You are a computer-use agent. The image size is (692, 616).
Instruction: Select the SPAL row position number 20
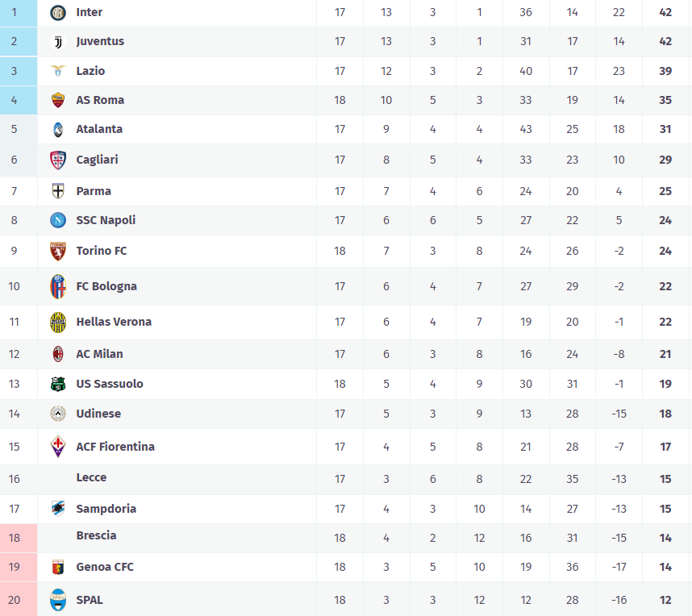pos(15,600)
